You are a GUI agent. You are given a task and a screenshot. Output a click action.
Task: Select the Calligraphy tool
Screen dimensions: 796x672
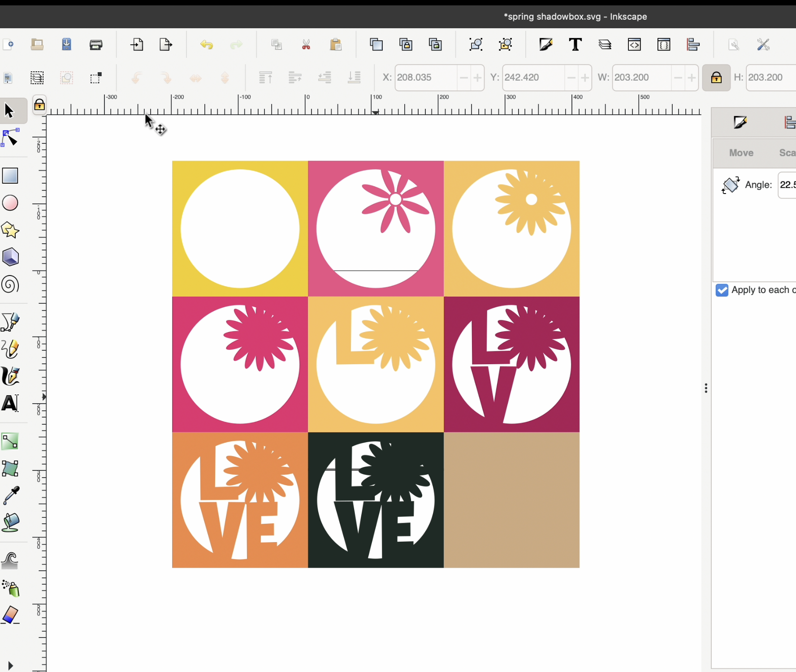[x=10, y=376]
